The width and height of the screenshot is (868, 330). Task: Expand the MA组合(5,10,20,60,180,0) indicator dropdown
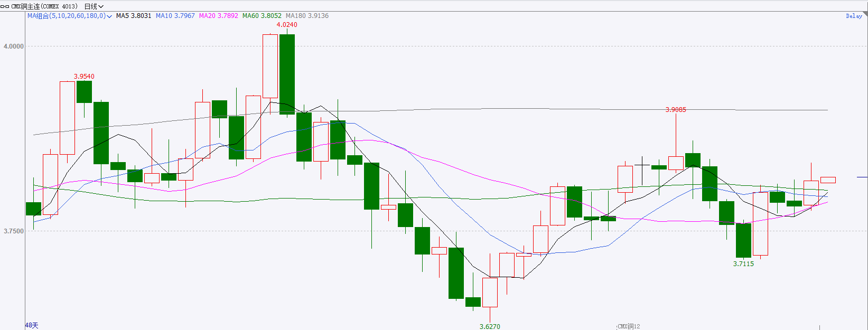[69, 16]
